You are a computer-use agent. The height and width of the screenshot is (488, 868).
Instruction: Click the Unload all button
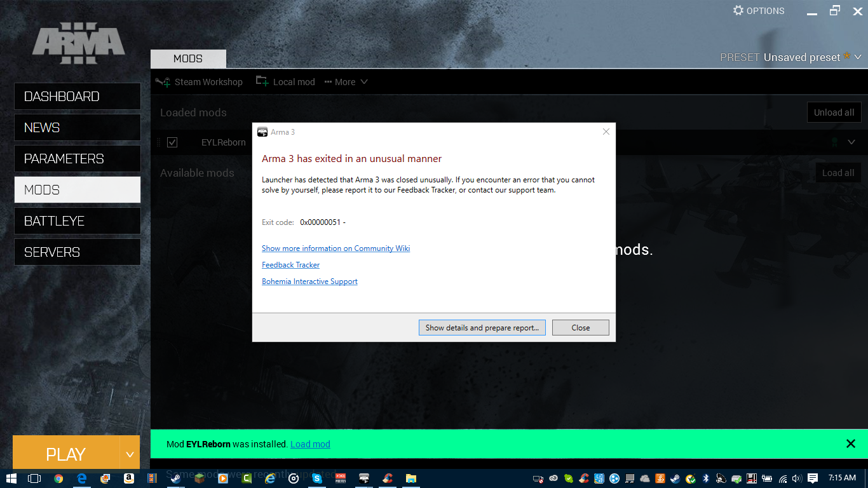pyautogui.click(x=834, y=112)
